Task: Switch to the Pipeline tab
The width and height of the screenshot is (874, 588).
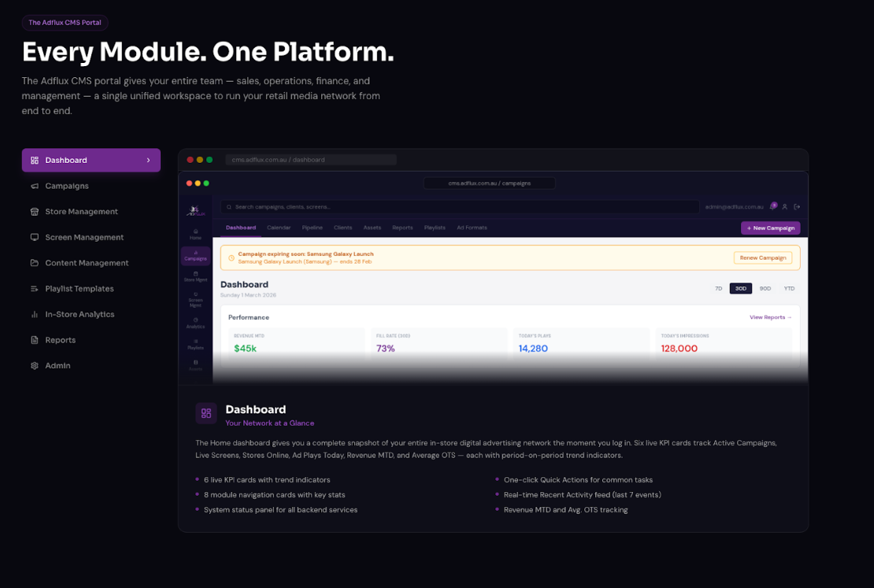Action: pyautogui.click(x=312, y=227)
